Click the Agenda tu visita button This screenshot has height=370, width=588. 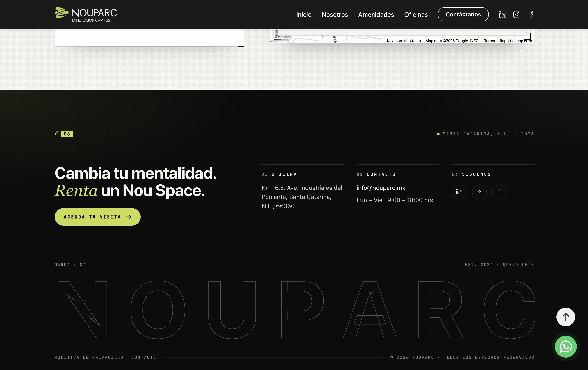(x=97, y=217)
